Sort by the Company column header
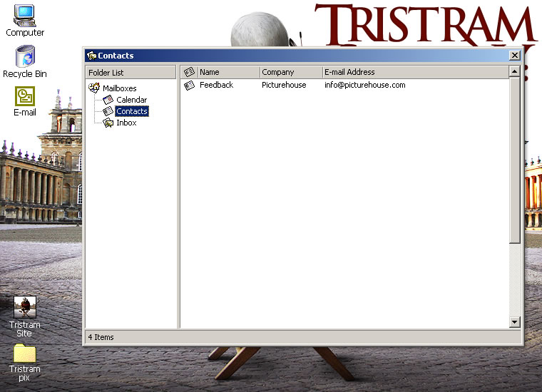The height and width of the screenshot is (392, 542). pos(291,72)
